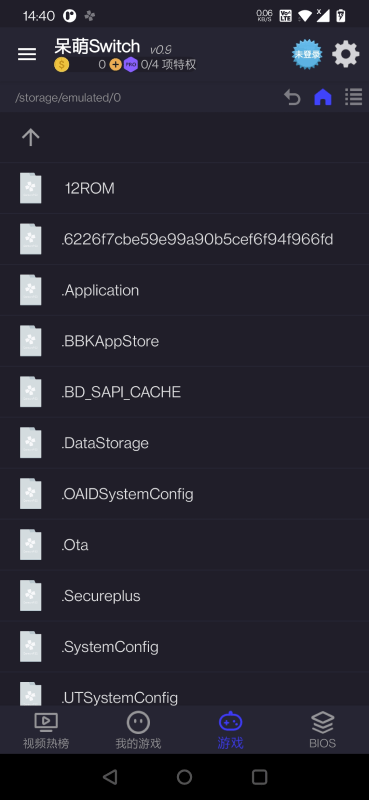Tap the purple PRO privileges badge
The width and height of the screenshot is (369, 800).
pos(131,65)
